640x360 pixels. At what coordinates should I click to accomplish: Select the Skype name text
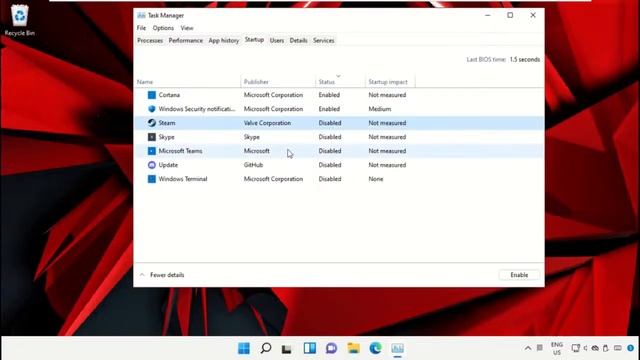tap(166, 137)
